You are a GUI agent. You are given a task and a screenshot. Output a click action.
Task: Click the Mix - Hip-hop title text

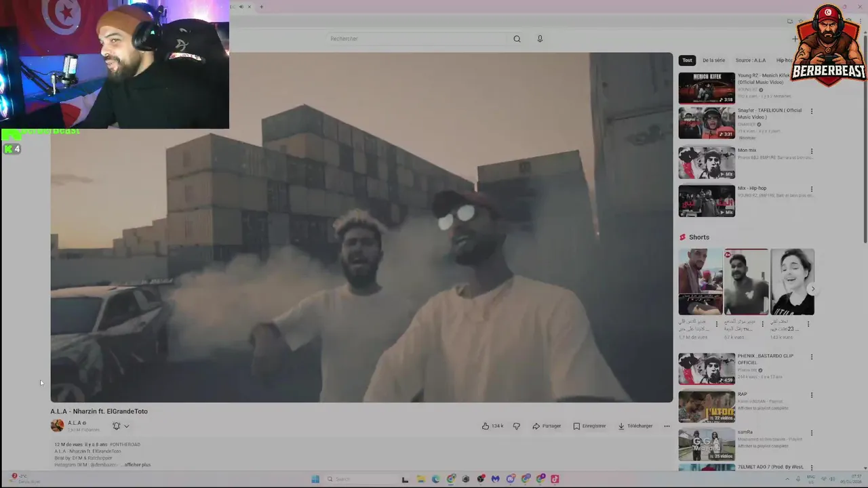pos(752,188)
